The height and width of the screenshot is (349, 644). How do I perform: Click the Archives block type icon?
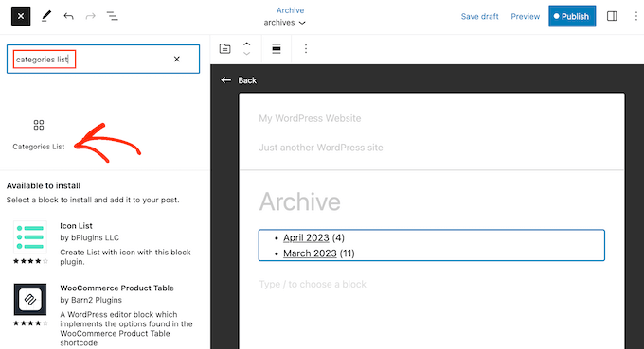tap(224, 49)
